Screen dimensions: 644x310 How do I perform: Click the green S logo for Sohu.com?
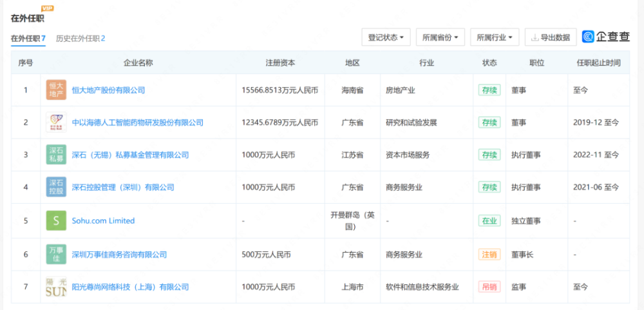56,221
